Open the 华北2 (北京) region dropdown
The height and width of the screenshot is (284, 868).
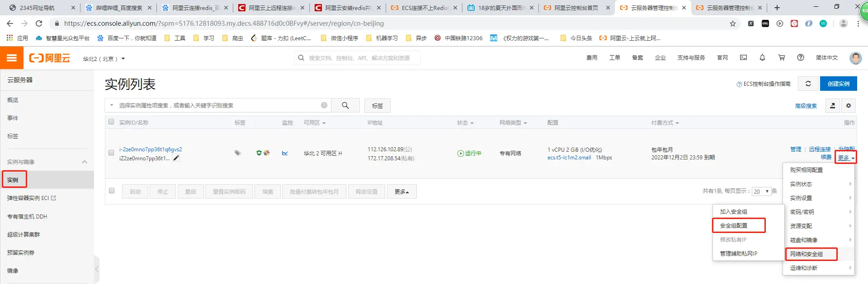104,59
